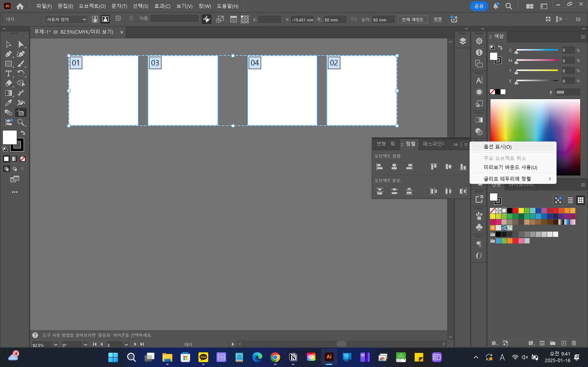Click horizontal align left icon
The height and width of the screenshot is (367, 588).
click(380, 167)
